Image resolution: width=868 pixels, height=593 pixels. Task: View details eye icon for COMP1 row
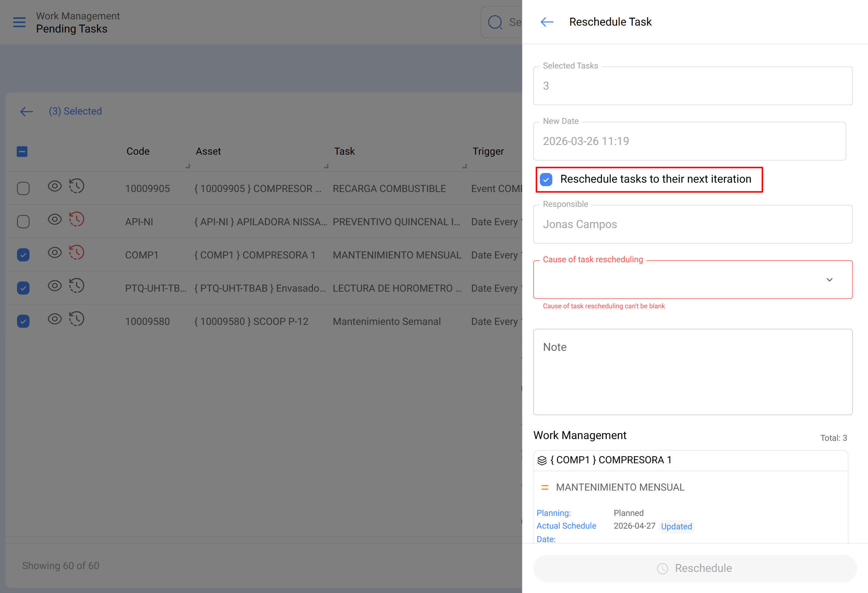[55, 253]
